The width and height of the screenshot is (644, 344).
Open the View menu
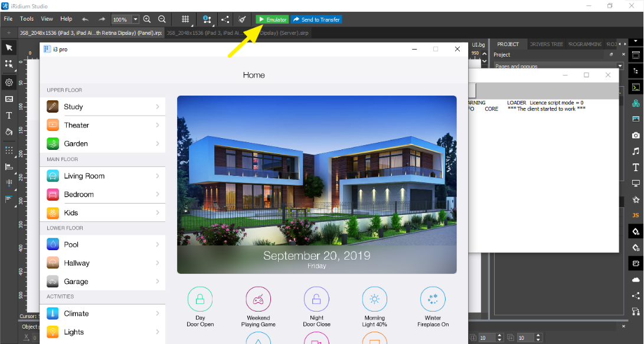click(47, 19)
